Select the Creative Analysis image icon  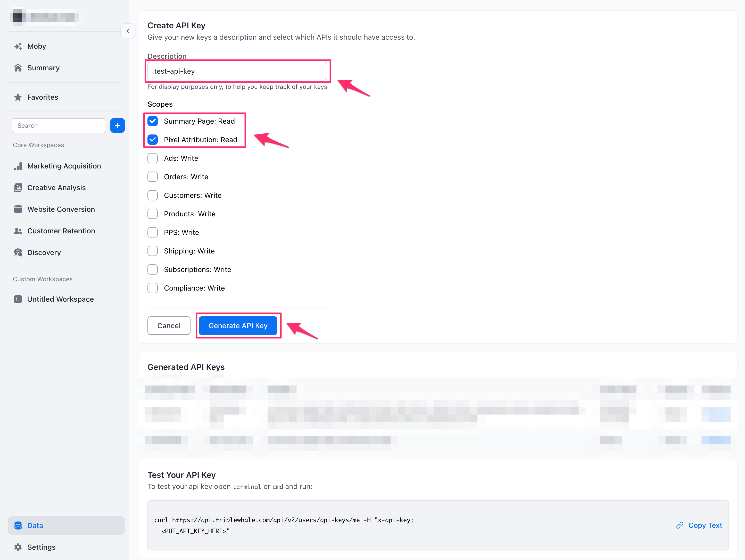(18, 188)
